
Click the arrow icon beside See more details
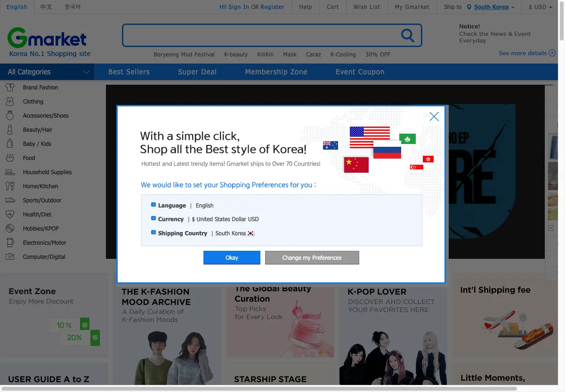click(x=552, y=53)
